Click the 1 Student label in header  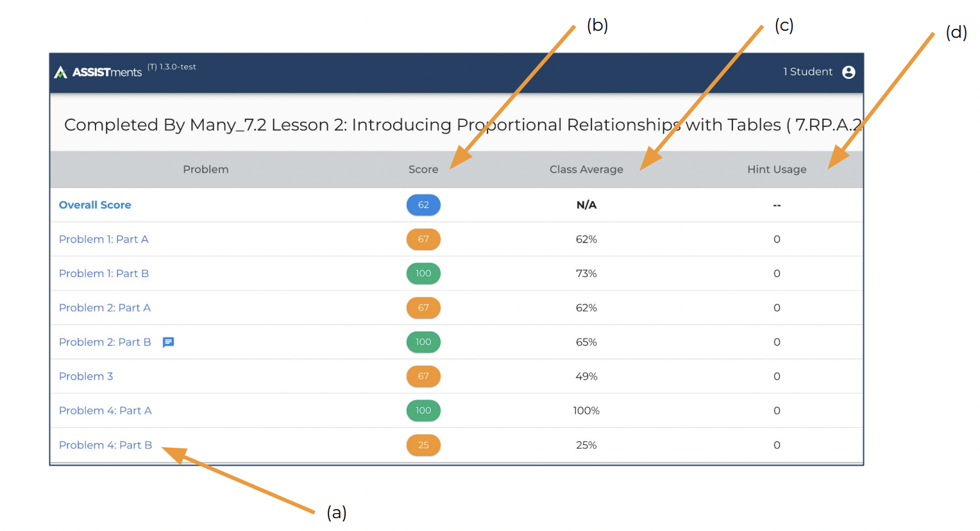click(807, 72)
